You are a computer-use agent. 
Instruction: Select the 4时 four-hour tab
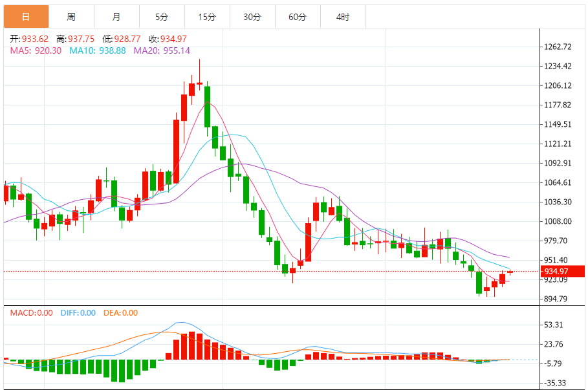pyautogui.click(x=343, y=17)
